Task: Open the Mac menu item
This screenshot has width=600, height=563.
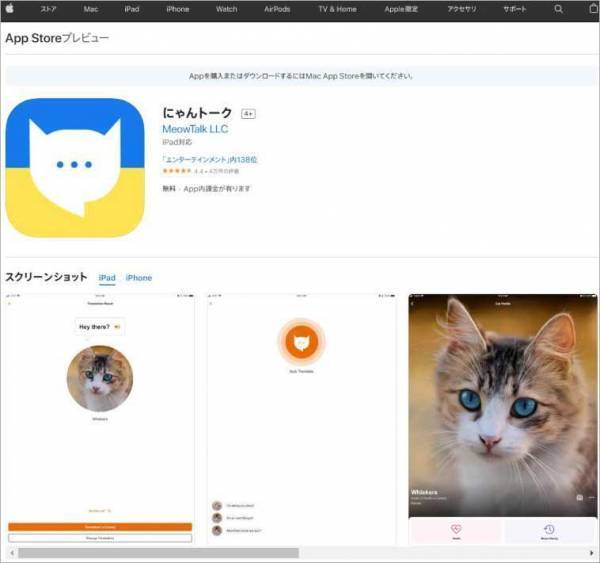Action: [91, 9]
